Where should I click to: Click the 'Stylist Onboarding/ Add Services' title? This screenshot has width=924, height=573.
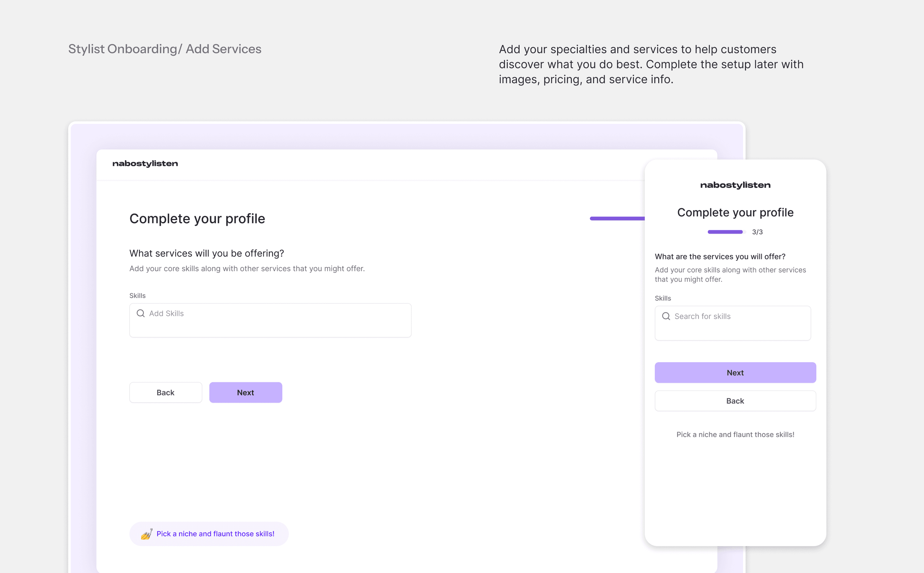[165, 49]
